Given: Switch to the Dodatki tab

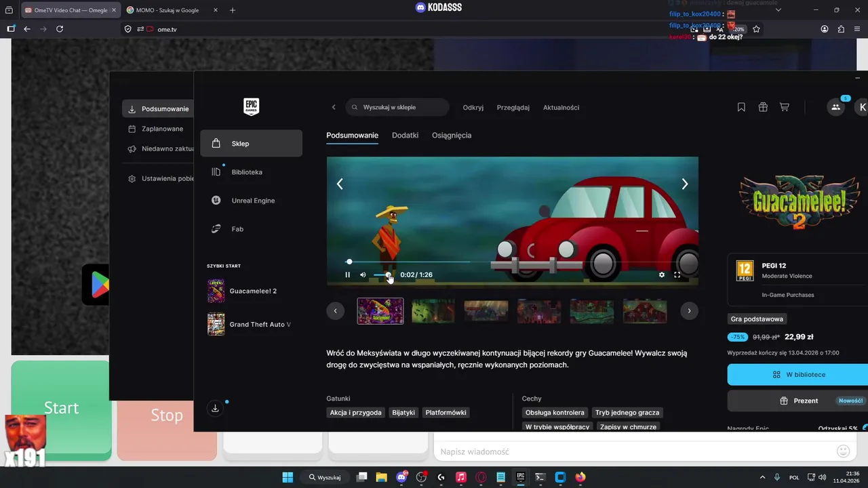Looking at the screenshot, I should click(405, 136).
